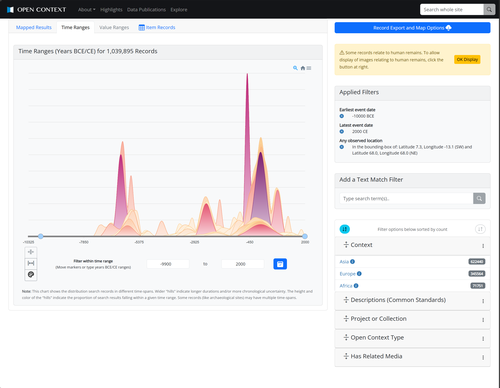The width and height of the screenshot is (500, 388).
Task: Filter results by Asia
Action: coord(344,262)
